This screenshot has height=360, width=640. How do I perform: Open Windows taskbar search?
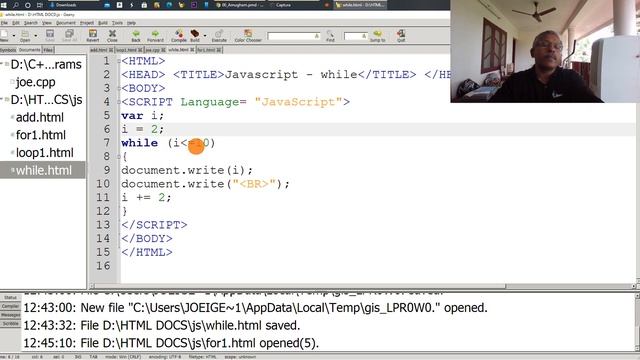(16, 5)
